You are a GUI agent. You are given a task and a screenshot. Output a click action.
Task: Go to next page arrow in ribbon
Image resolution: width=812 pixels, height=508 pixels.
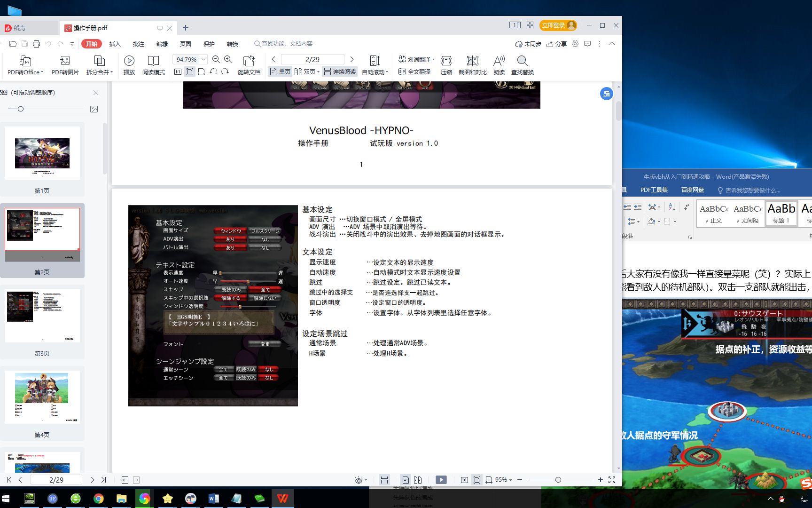click(x=352, y=59)
